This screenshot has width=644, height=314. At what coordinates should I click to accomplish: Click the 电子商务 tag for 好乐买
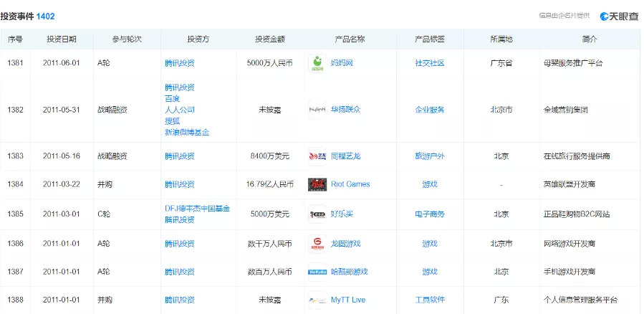coord(430,214)
